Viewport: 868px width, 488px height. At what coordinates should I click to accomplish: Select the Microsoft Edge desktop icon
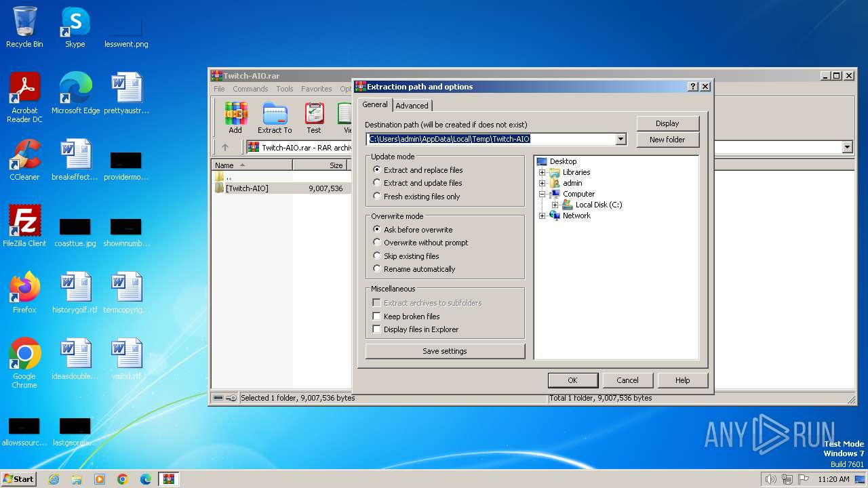click(75, 94)
